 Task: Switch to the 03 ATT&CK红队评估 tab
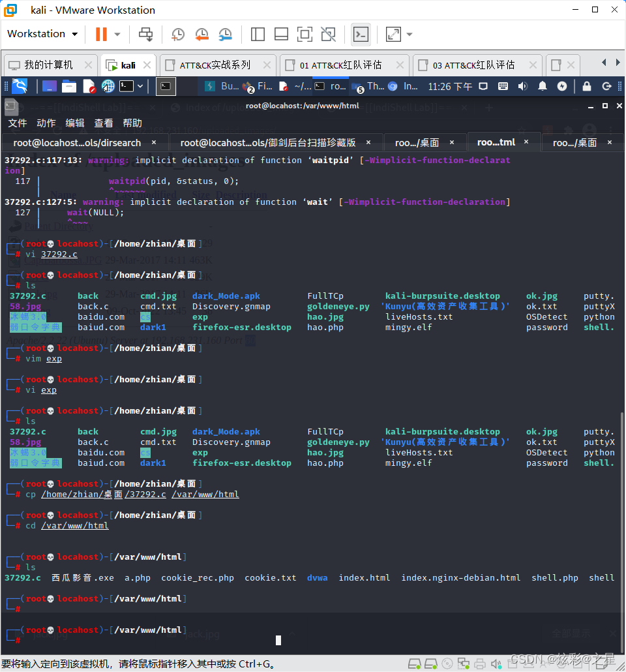(x=473, y=65)
